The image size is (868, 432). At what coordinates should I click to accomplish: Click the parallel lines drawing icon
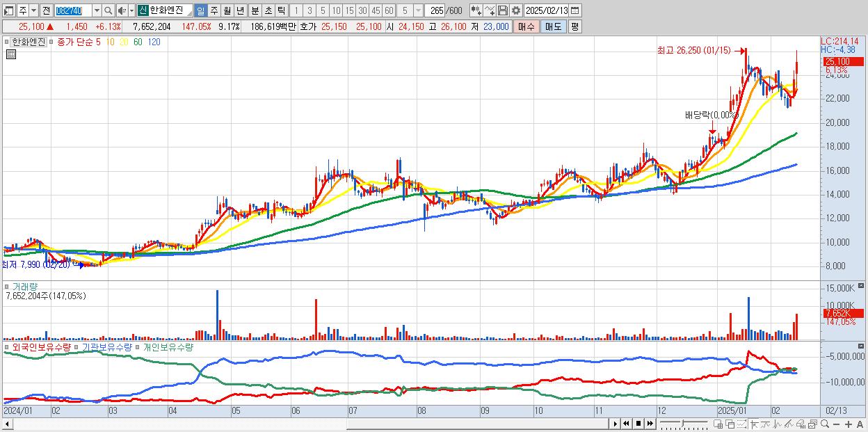[x=789, y=424]
